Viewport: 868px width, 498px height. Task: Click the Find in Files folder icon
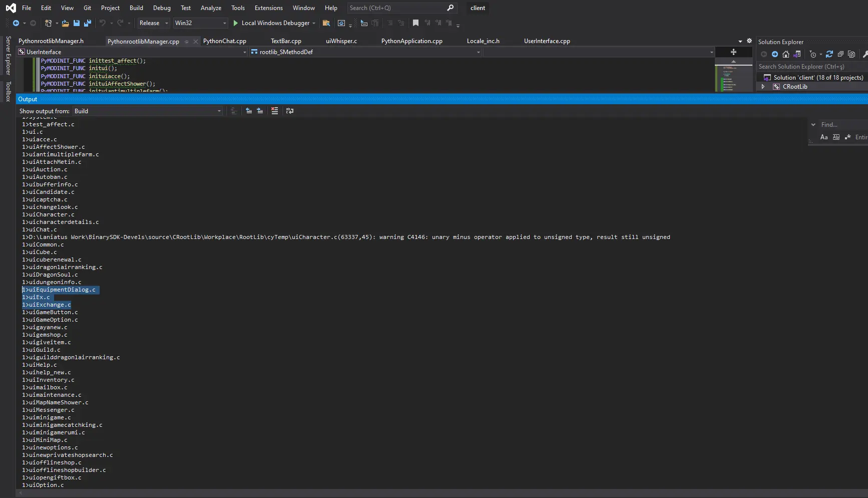tap(326, 23)
